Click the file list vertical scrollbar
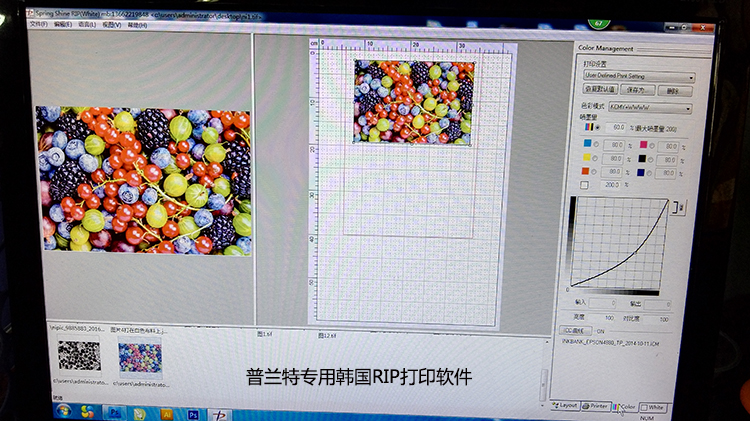750x421 pixels. click(543, 385)
